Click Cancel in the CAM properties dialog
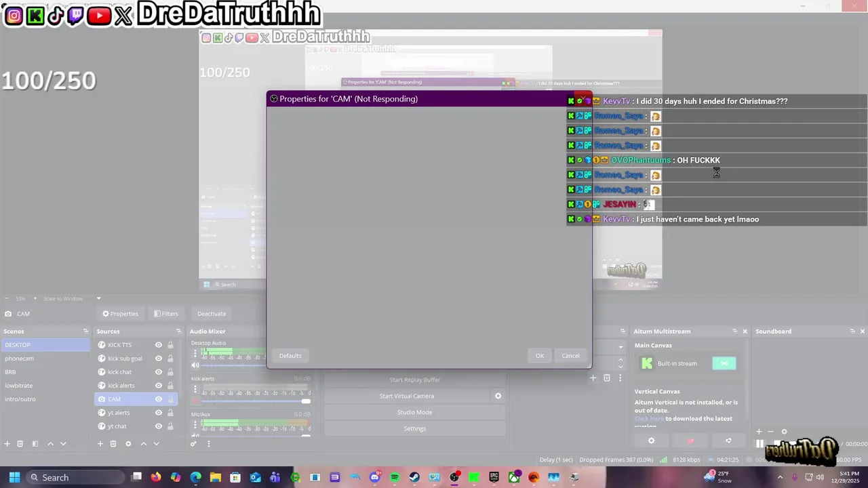This screenshot has width=868, height=488. (570, 356)
